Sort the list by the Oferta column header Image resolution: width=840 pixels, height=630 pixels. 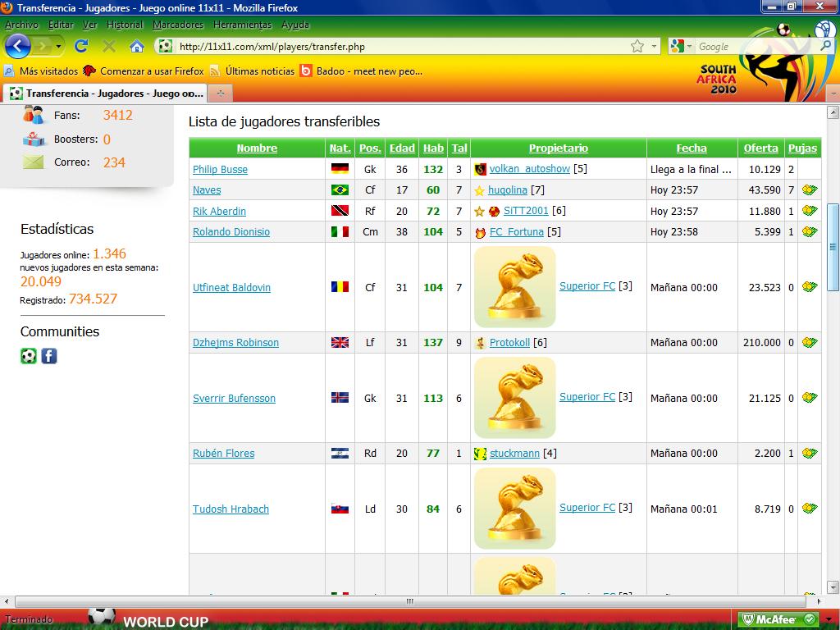[x=760, y=148]
